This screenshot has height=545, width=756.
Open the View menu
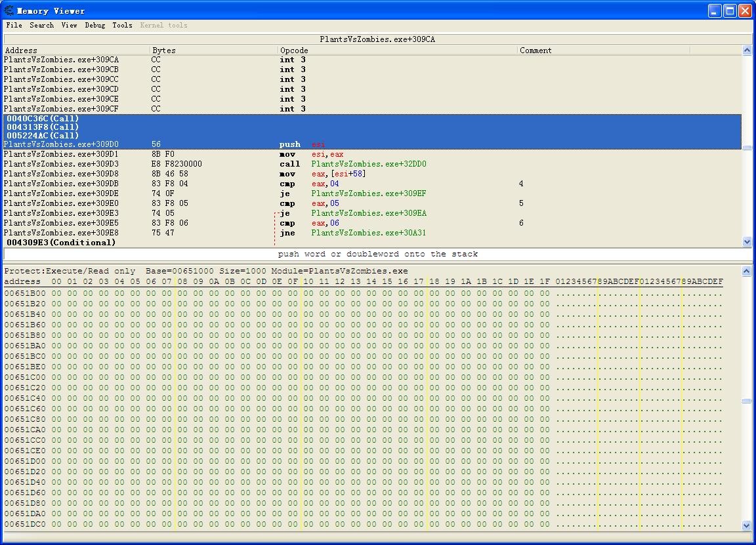click(69, 25)
